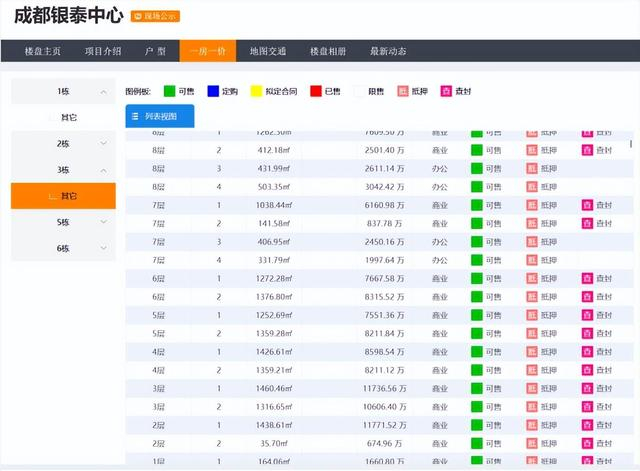Click the price 8315.52 万
The height and width of the screenshot is (471, 640).
click(384, 297)
